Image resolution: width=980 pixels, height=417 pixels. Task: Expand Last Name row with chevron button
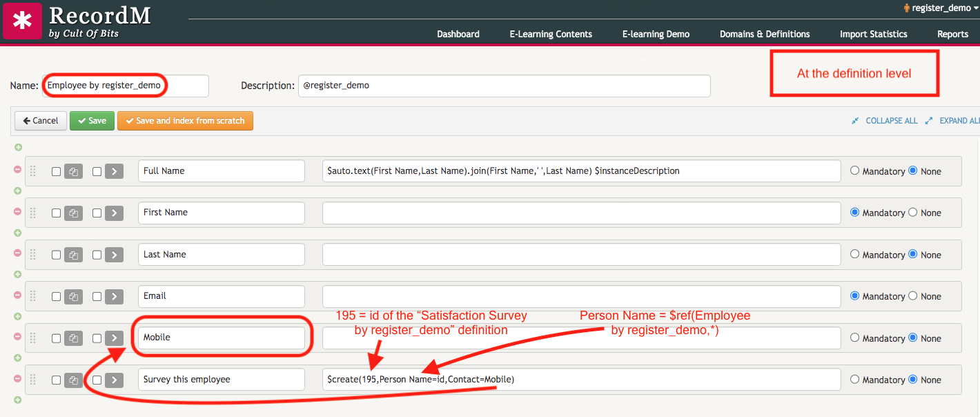coord(114,255)
